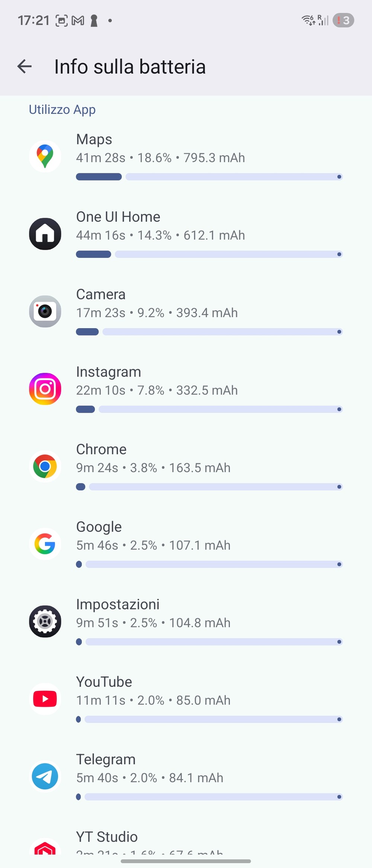Image resolution: width=372 pixels, height=868 pixels.
Task: Tap the Gmail notification status icon
Action: [78, 21]
